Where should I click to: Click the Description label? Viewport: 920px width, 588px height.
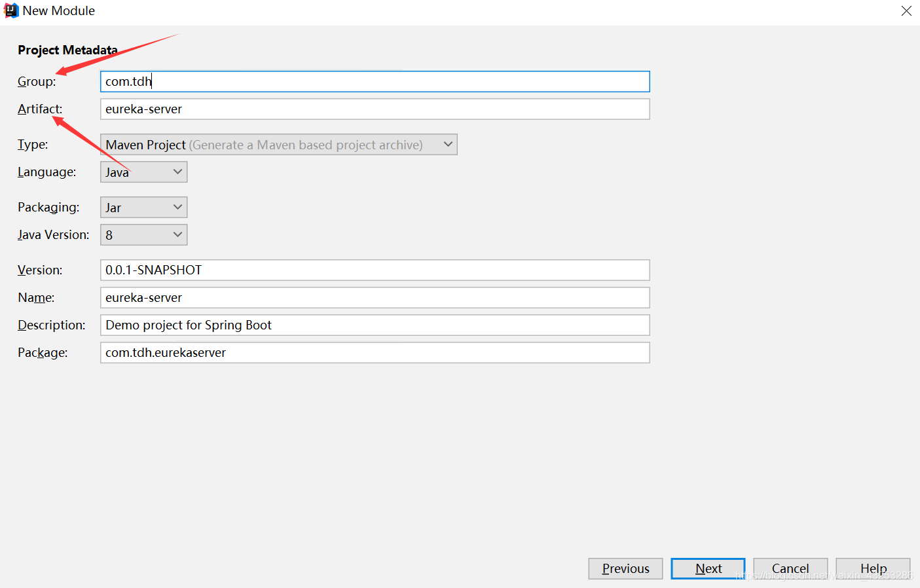(x=51, y=325)
